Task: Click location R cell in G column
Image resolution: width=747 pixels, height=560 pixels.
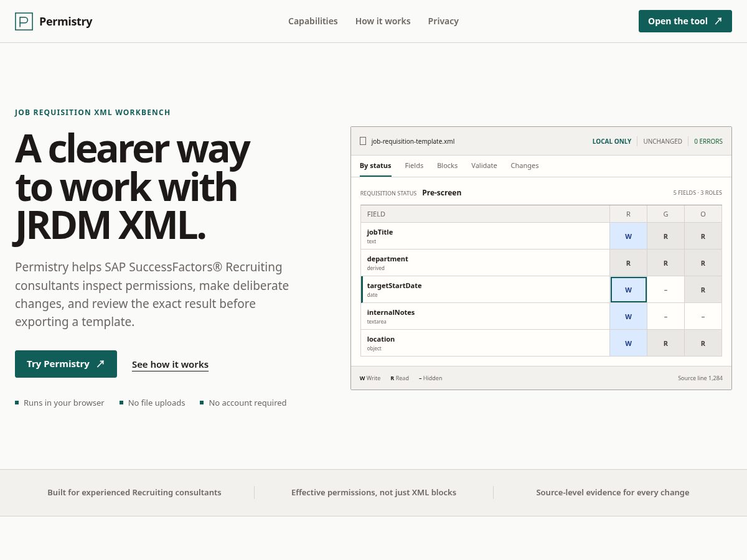Action: pyautogui.click(x=665, y=343)
